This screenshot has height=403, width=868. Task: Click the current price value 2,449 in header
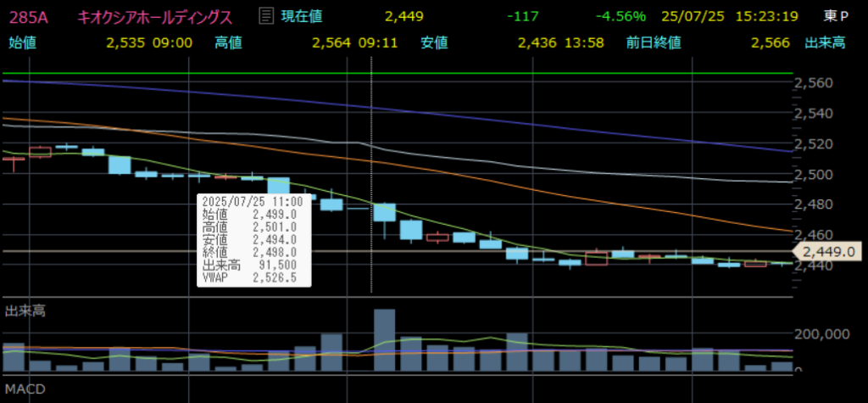coord(404,17)
